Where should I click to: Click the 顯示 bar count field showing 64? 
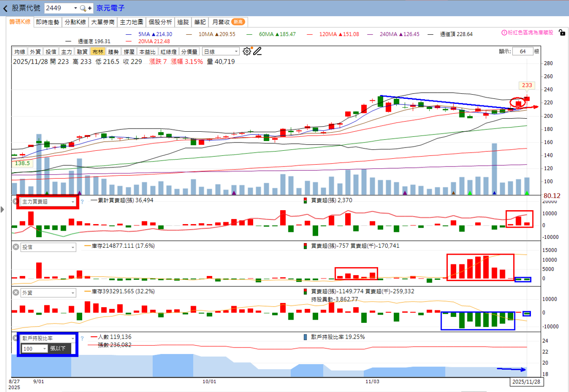click(x=523, y=51)
